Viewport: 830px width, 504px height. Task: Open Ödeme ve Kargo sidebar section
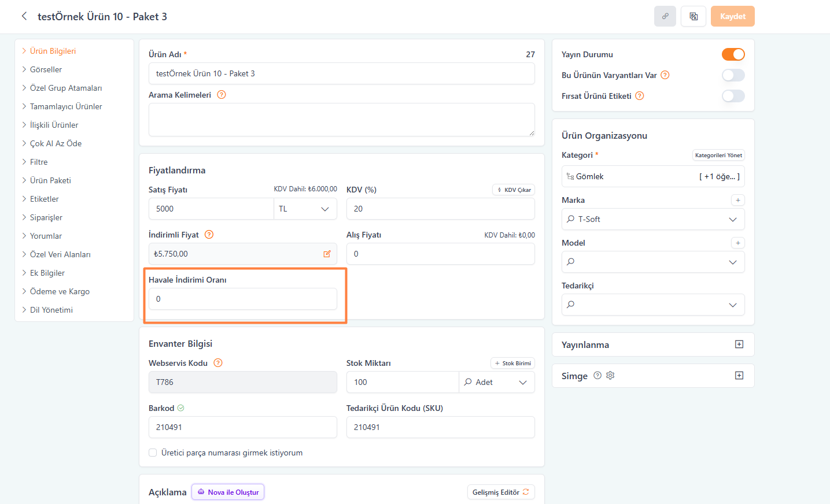click(x=60, y=291)
